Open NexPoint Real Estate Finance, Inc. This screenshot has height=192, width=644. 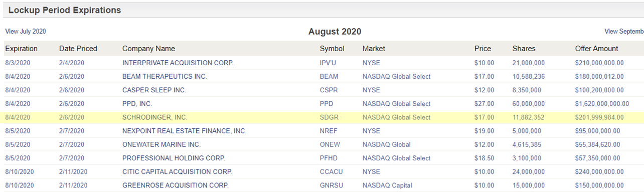tap(185, 131)
